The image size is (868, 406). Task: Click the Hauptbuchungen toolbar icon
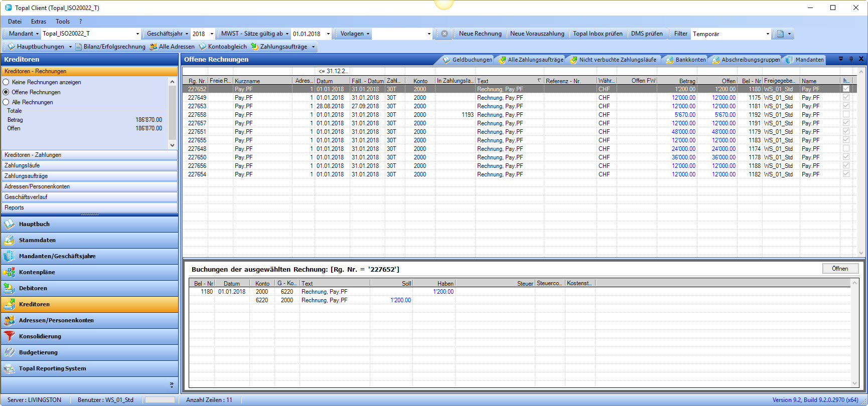[x=11, y=47]
